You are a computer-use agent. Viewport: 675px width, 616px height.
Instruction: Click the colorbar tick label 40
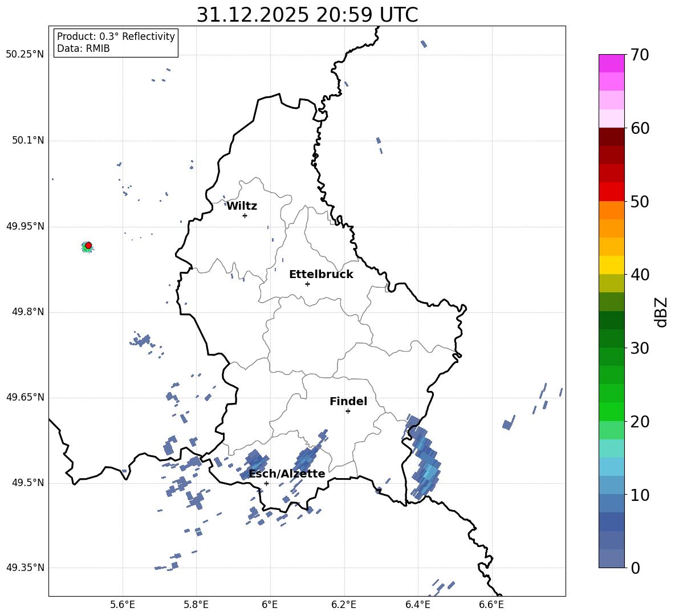(640, 275)
